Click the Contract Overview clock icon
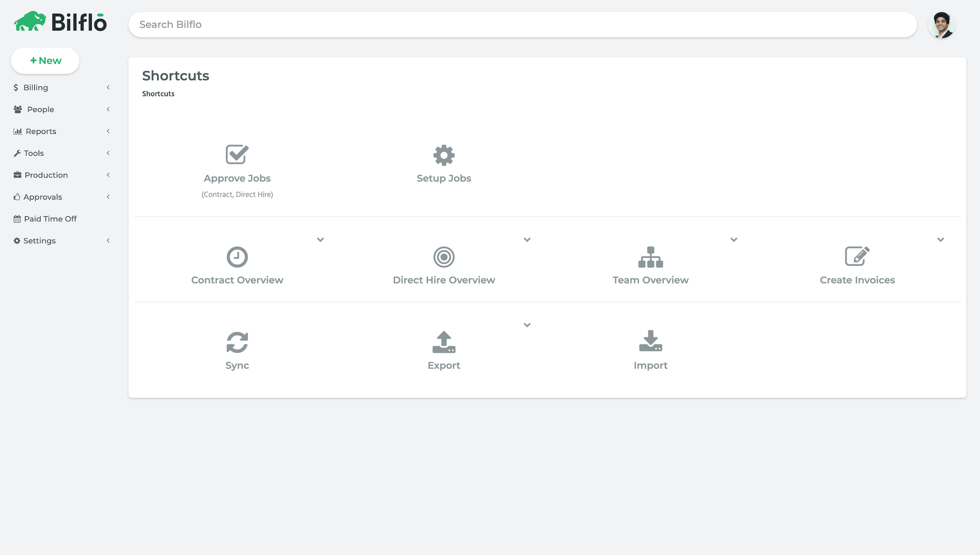980x555 pixels. tap(237, 256)
